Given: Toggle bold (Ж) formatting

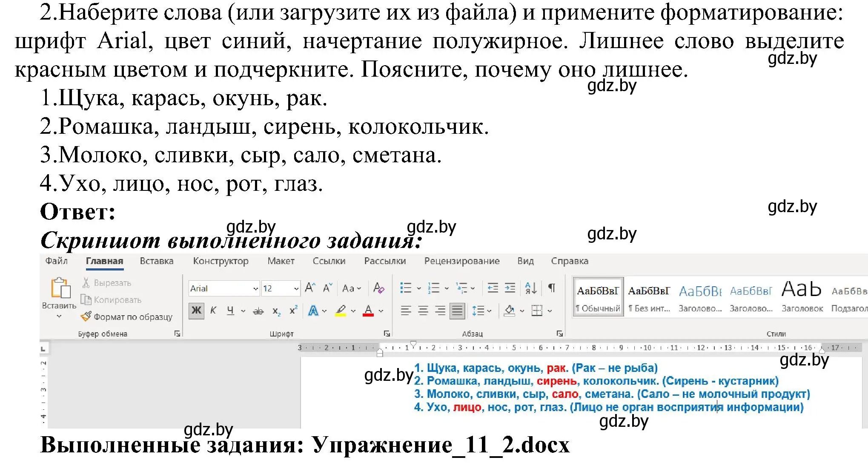Looking at the screenshot, I should pos(196,311).
